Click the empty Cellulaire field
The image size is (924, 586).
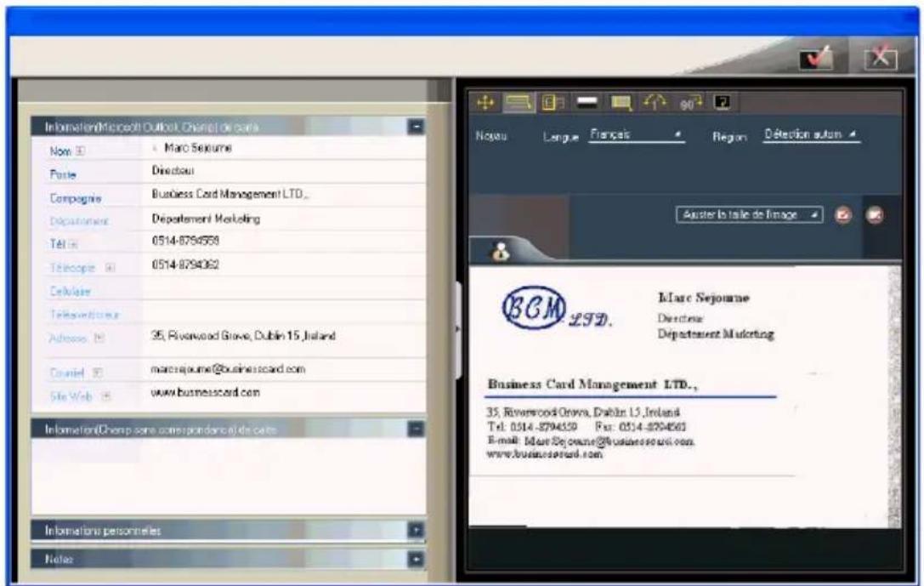[284, 289]
